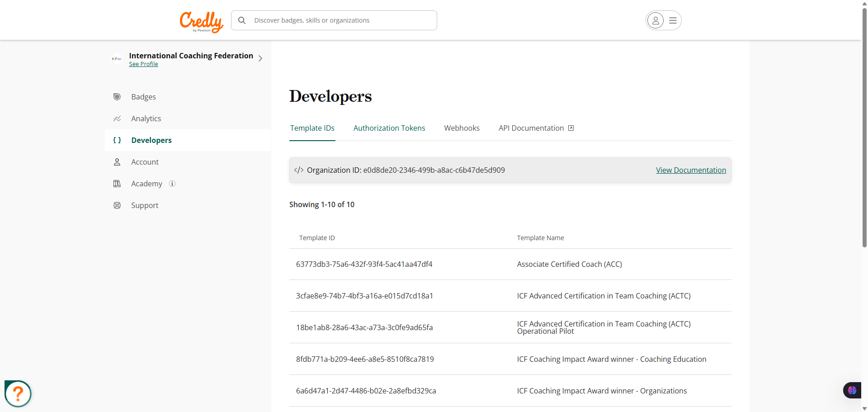Click the Support lifebuoy icon
Screen dimensions: 868x412
tap(117, 205)
